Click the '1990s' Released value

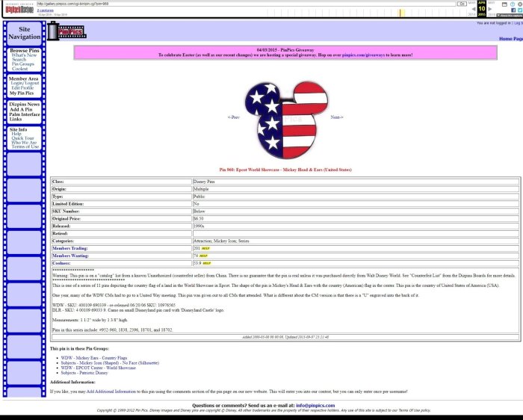pyautogui.click(x=199, y=226)
